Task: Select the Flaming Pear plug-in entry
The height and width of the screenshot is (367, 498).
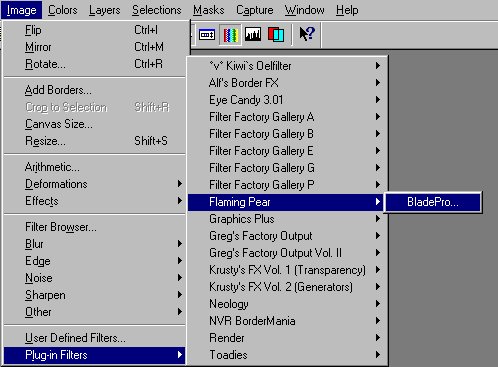Action: [287, 202]
